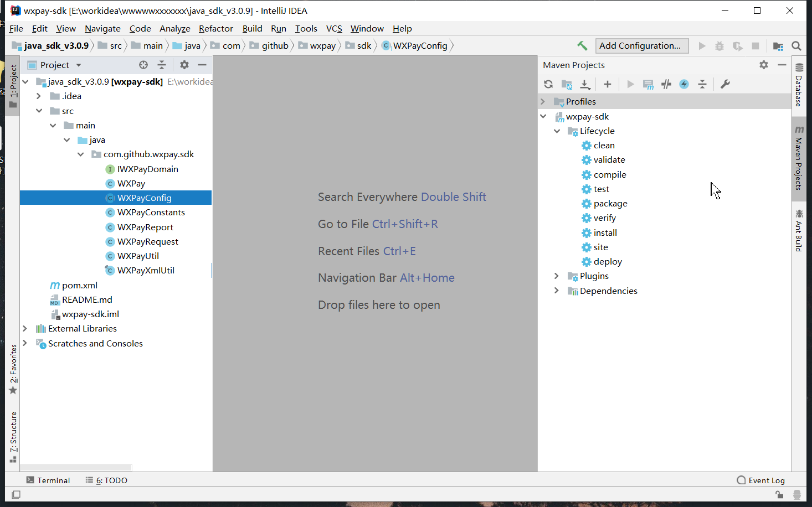
Task: Open the Project panel settings gear
Action: (x=184, y=65)
